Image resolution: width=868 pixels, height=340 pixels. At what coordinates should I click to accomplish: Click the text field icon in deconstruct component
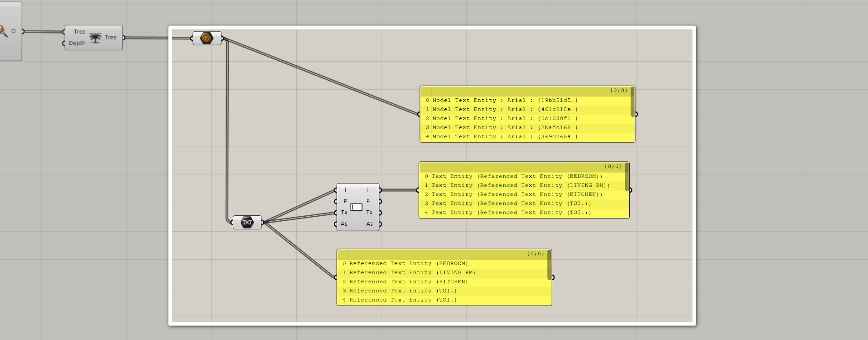click(357, 207)
